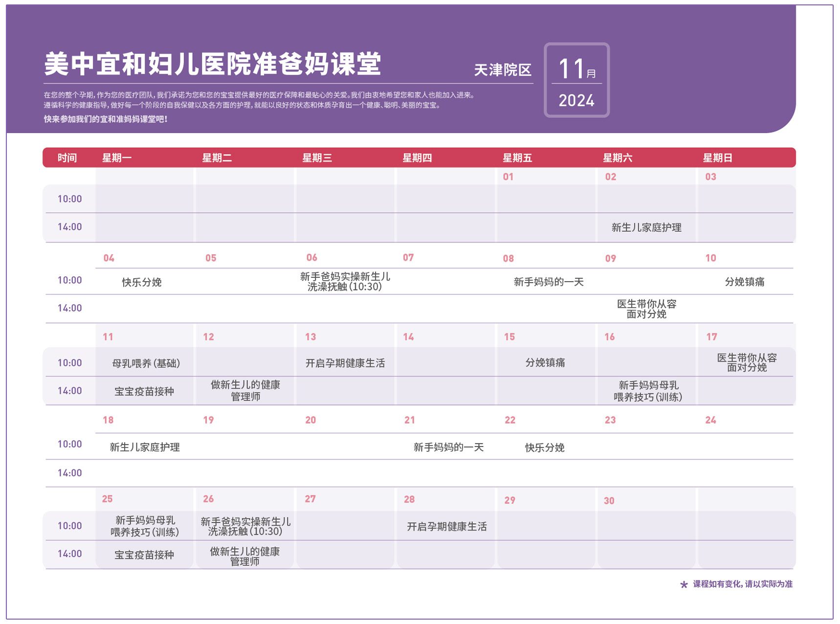
Task: Click the 新手爸妈实操新生儿洗澡抚触 class on the 26th
Action: pyautogui.click(x=245, y=527)
